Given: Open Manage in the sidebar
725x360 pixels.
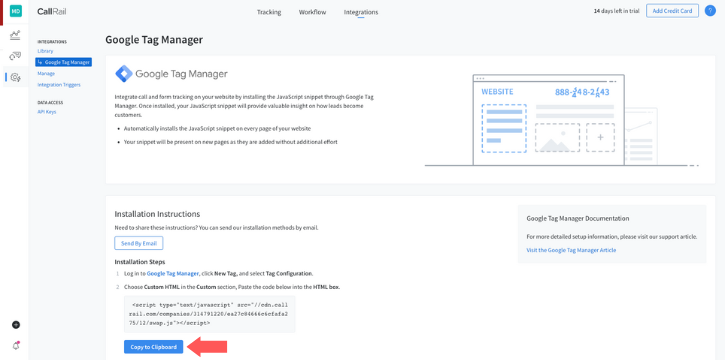Looking at the screenshot, I should 46,73.
